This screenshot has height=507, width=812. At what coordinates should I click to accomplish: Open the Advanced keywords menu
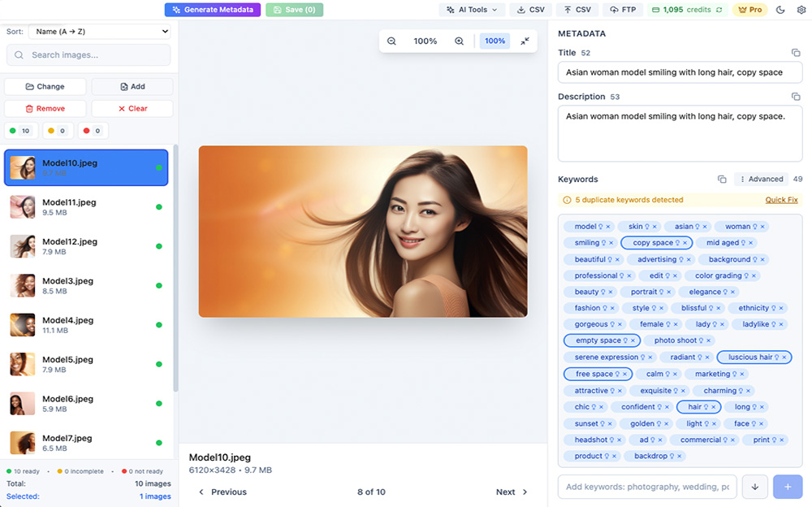[762, 180]
